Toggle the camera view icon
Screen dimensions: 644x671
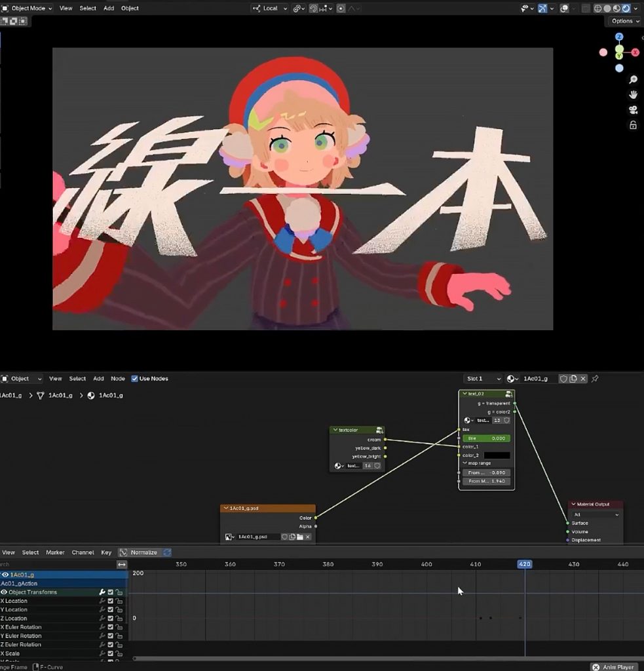(633, 110)
